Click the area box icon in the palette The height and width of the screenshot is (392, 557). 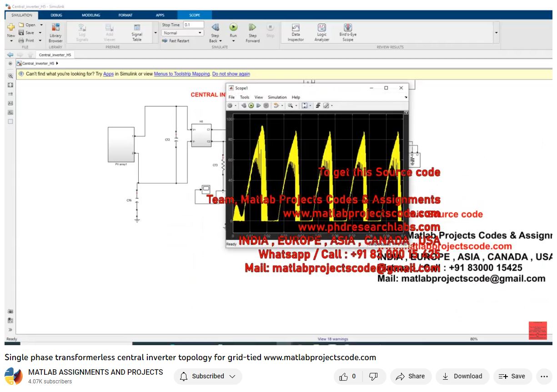coord(10,121)
